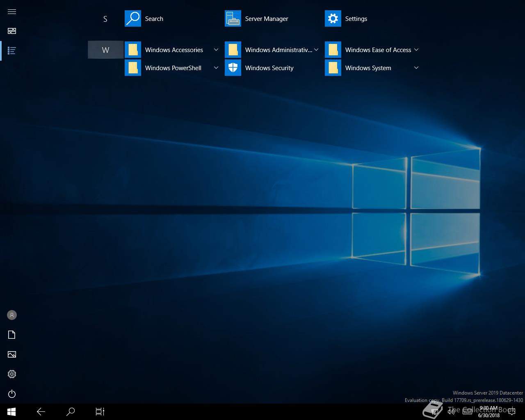
Task: Click the Windows PowerShell label text
Action: 173,68
